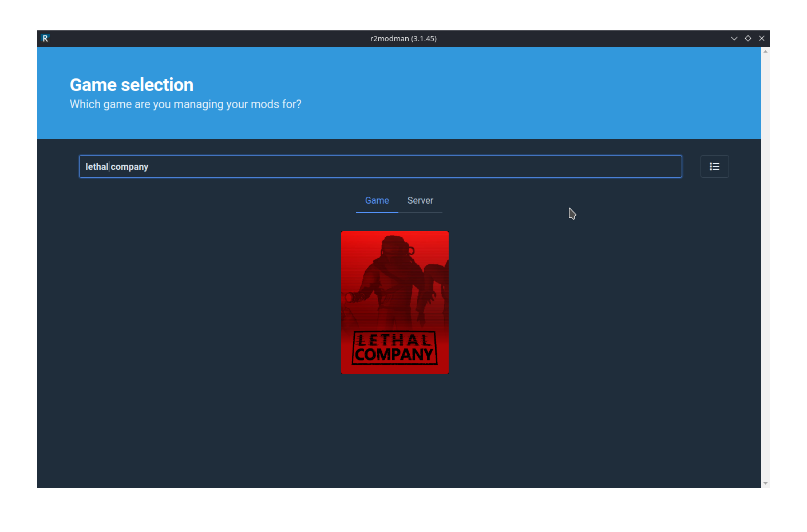Click the scrollbar up arrow

[x=765, y=51]
